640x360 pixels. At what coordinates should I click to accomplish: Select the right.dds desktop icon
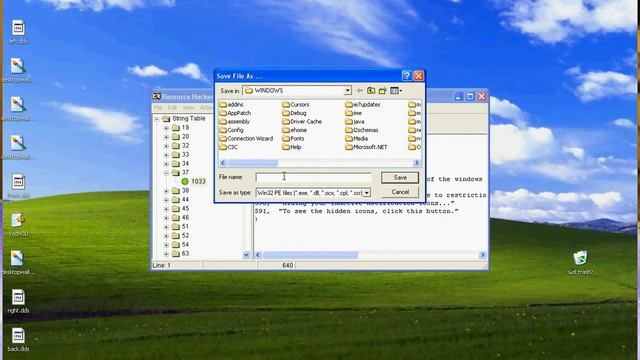(18, 301)
